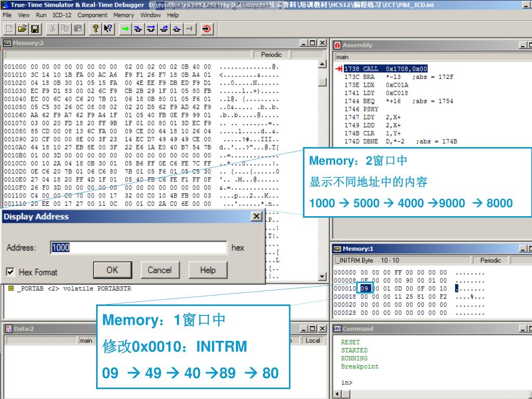The image size is (532, 399).
Task: Click OK in Display Address dialog
Action: tap(112, 270)
